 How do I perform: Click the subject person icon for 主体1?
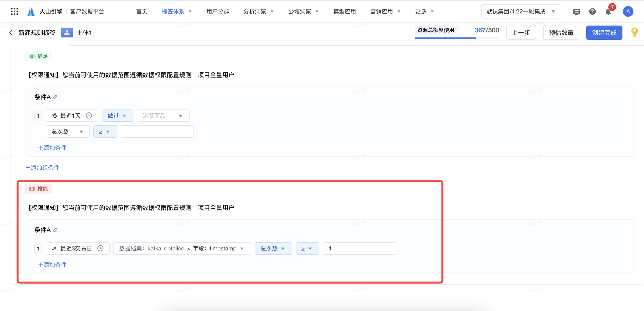coord(67,33)
